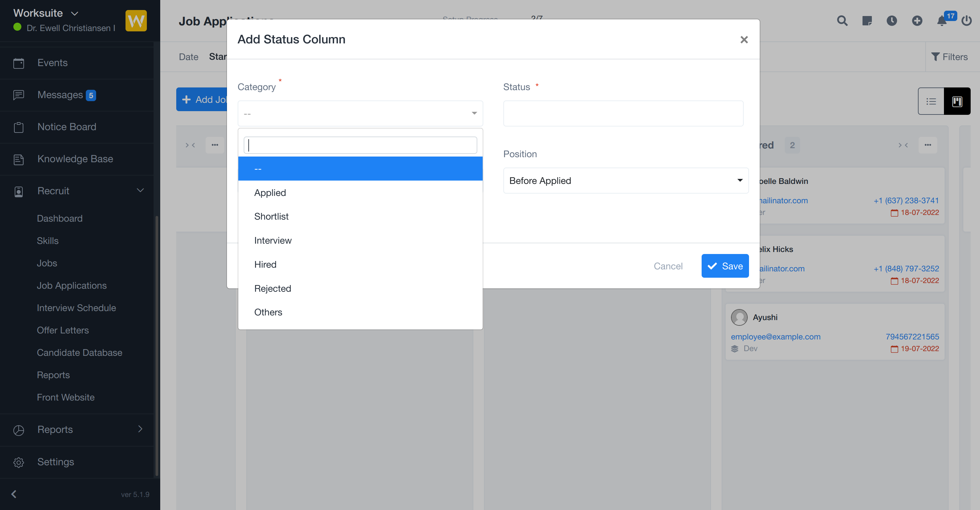Switch to list view toggle
This screenshot has height=510, width=980.
coord(931,101)
